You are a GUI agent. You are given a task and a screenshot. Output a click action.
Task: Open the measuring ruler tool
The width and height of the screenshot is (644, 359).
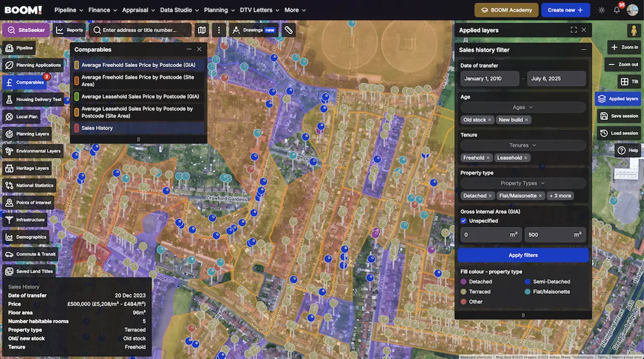tap(288, 30)
